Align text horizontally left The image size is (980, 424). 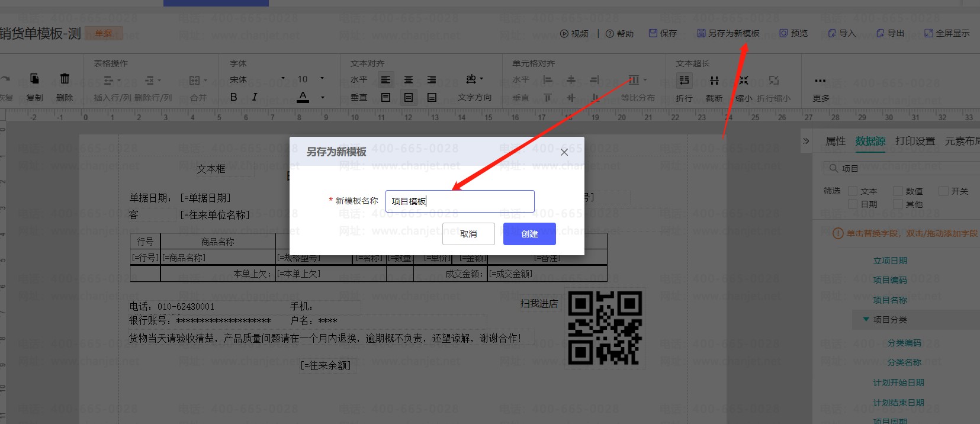click(x=385, y=79)
